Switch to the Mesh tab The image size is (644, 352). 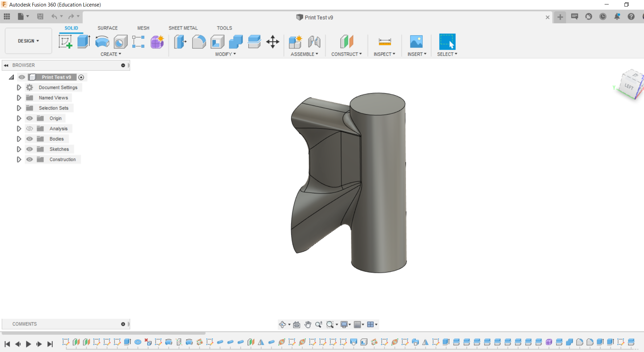coord(143,28)
